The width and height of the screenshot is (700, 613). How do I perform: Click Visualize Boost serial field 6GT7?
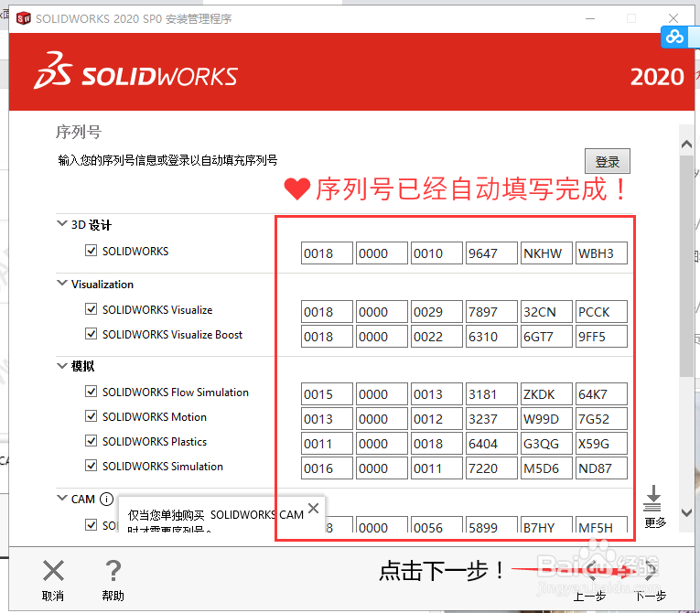click(546, 336)
